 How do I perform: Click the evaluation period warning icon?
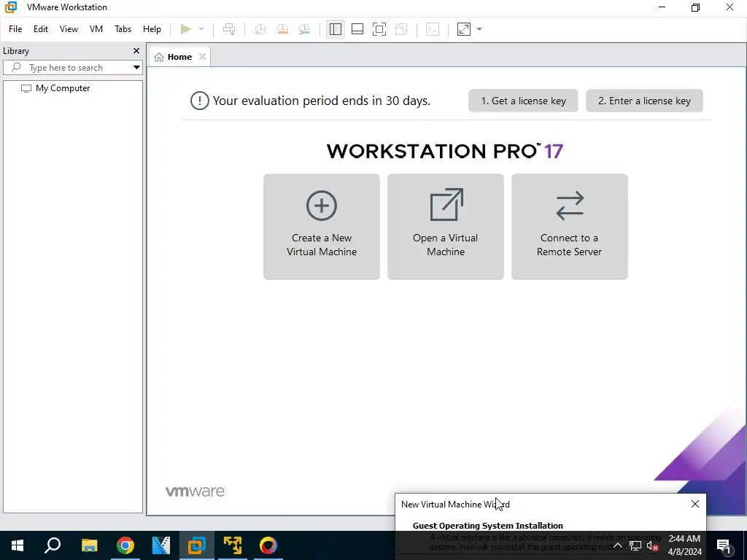point(200,101)
